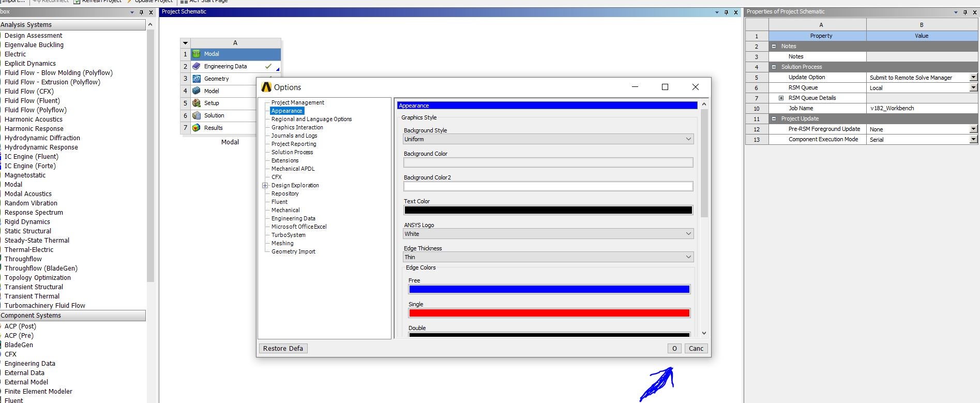Close the Toolbox panel
This screenshot has width=980, height=403.
pos(151,12)
